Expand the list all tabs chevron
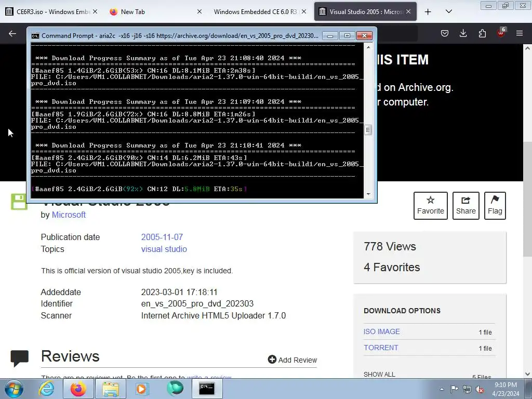Screen dimensions: 532x399 (448, 12)
